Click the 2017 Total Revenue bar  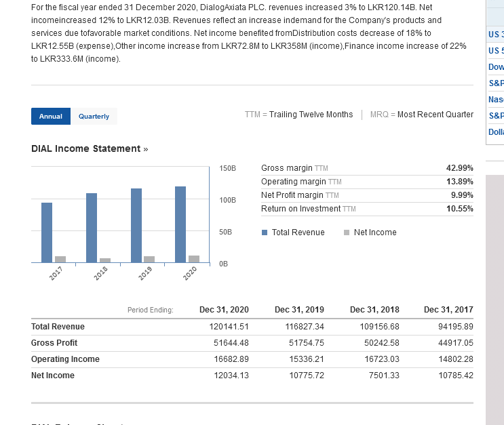[47, 232]
